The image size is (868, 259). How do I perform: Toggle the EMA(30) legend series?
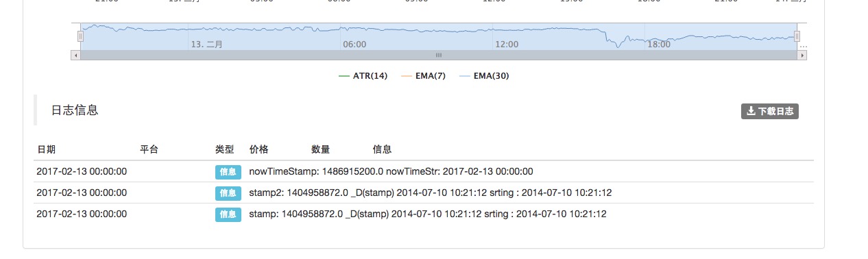[484, 76]
